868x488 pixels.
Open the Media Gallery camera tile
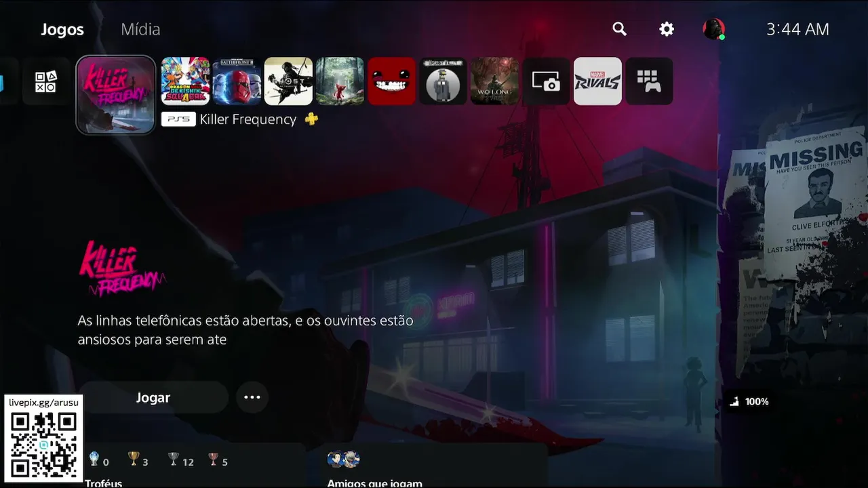point(546,81)
